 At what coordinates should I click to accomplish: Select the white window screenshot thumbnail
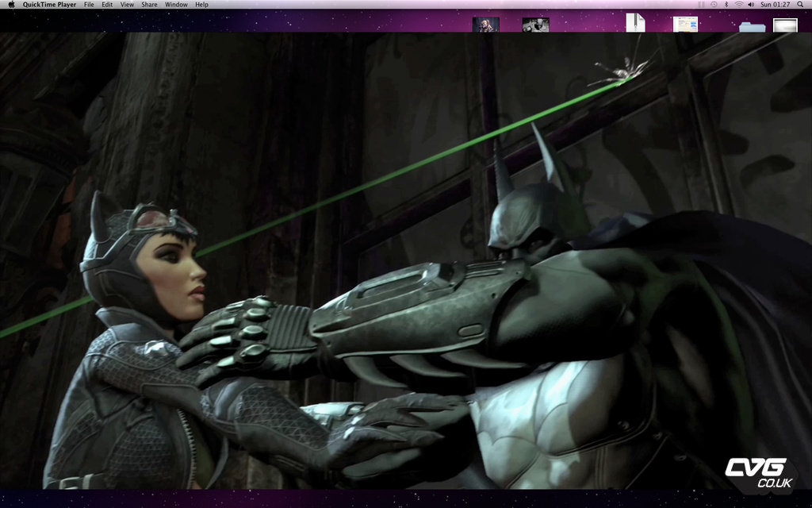[785, 25]
